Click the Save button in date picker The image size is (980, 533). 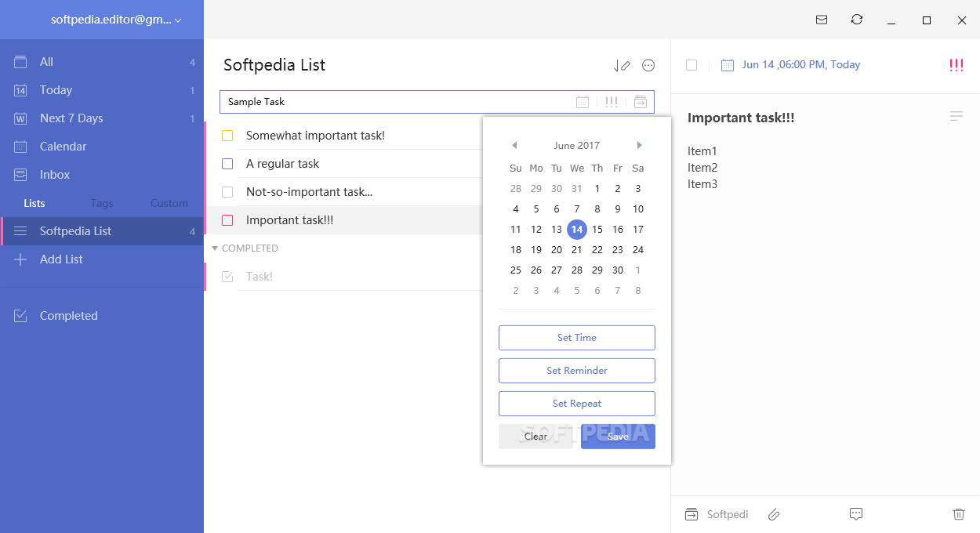point(618,437)
